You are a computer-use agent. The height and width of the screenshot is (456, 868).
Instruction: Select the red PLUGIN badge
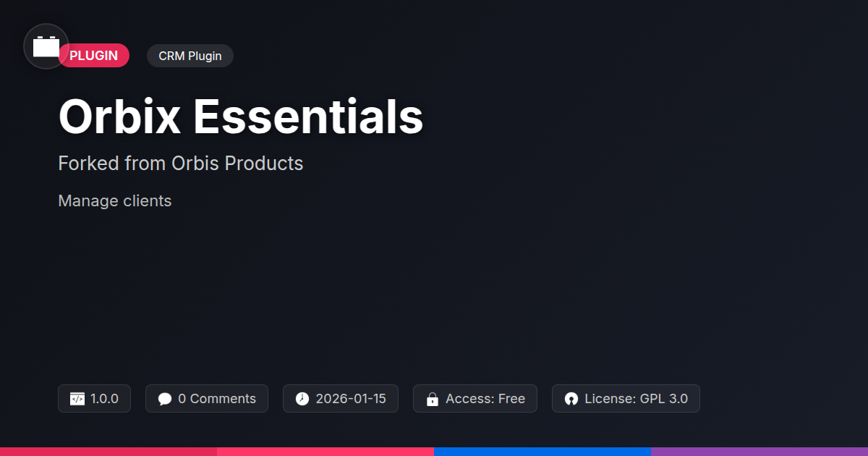point(94,56)
